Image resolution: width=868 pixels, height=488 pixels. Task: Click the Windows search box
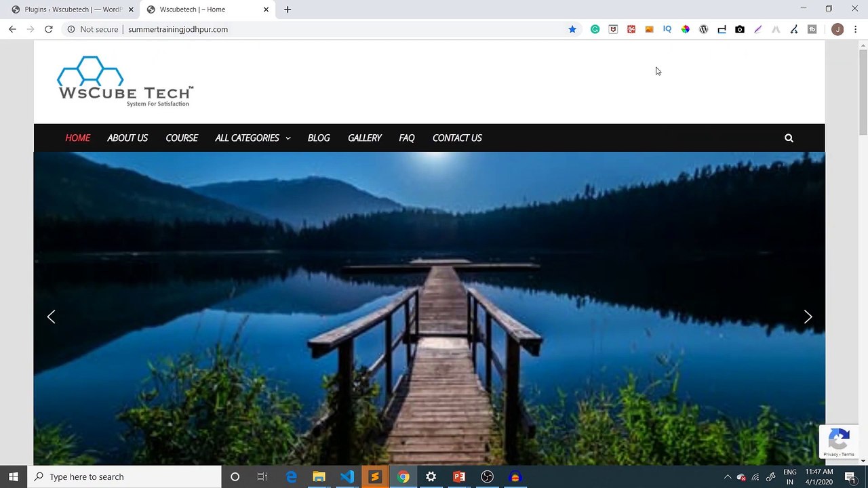pyautogui.click(x=124, y=476)
